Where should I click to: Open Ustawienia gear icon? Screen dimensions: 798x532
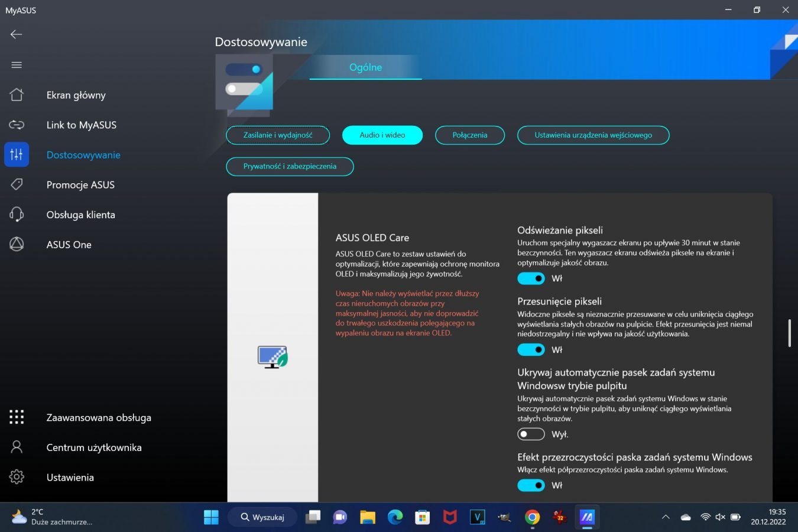pos(17,477)
